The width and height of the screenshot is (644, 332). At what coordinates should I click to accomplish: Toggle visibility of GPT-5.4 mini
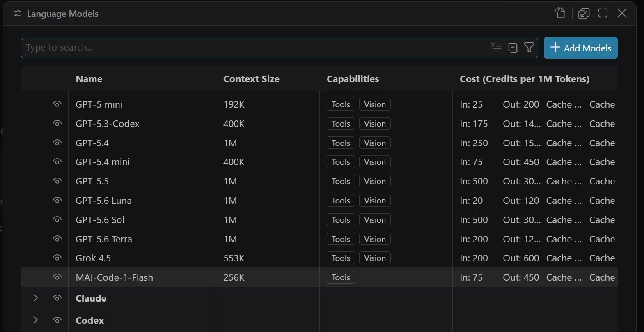[x=57, y=162]
